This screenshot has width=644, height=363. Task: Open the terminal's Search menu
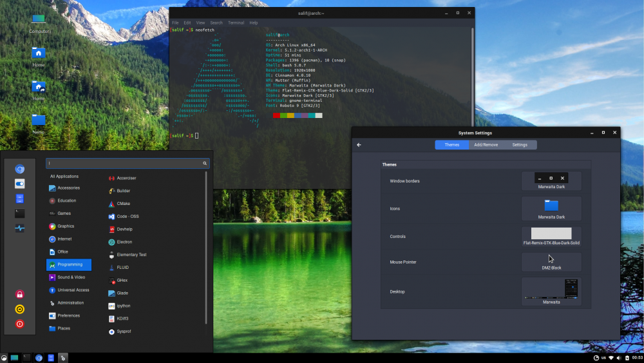click(216, 23)
